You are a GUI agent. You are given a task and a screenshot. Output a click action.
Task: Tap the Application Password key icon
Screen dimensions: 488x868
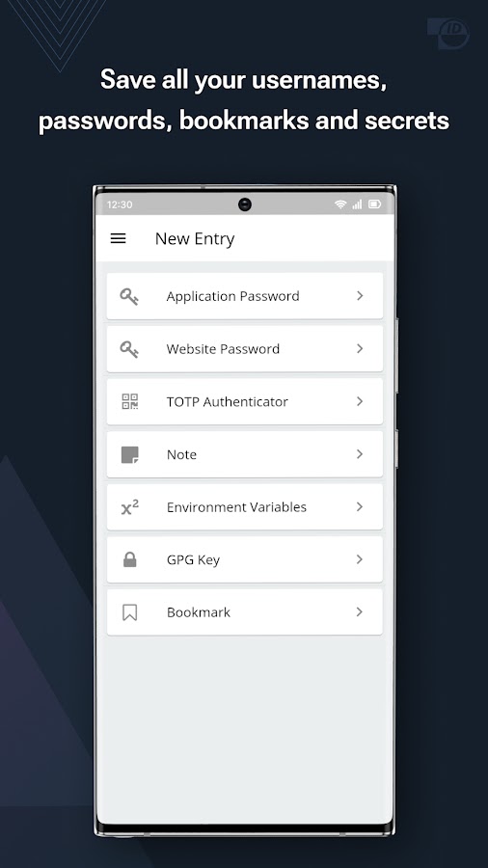coord(129,296)
